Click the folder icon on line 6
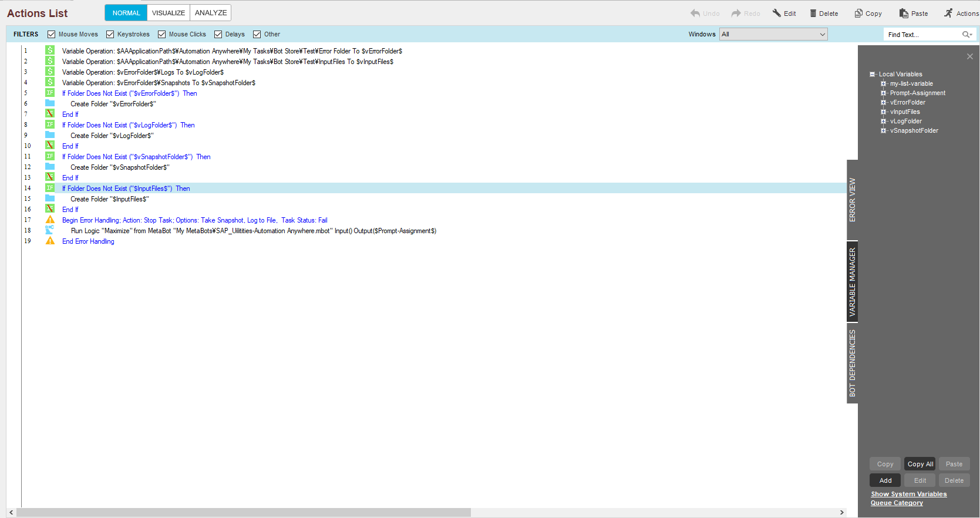 50,103
